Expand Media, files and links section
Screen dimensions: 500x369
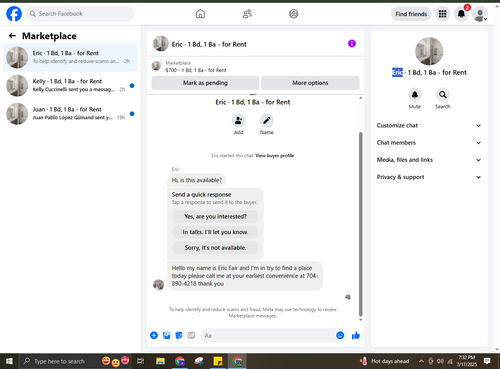429,160
